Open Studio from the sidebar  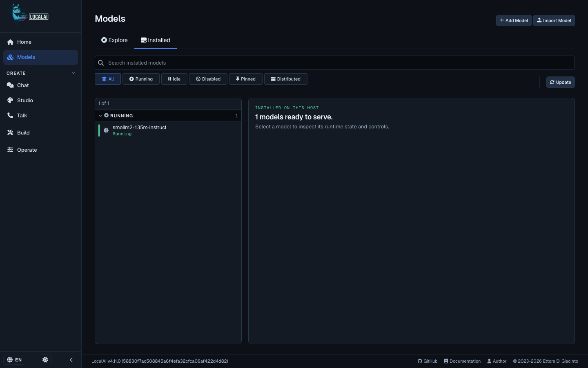[x=40, y=101]
